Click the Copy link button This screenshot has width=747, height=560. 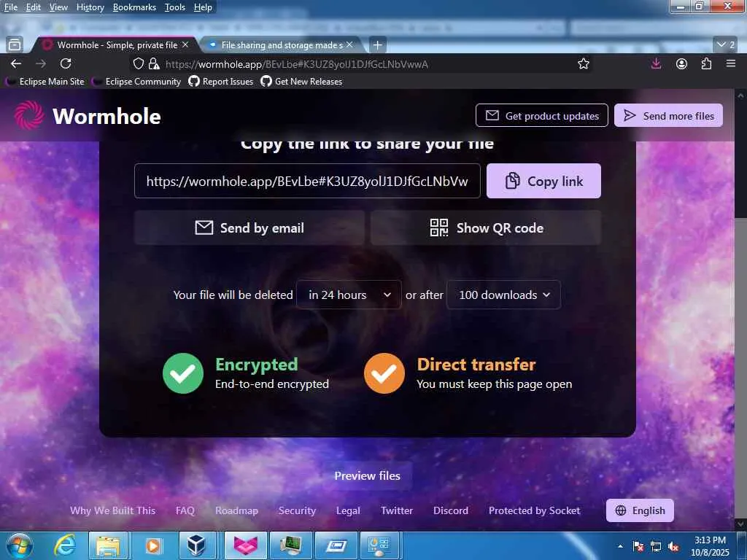click(543, 181)
